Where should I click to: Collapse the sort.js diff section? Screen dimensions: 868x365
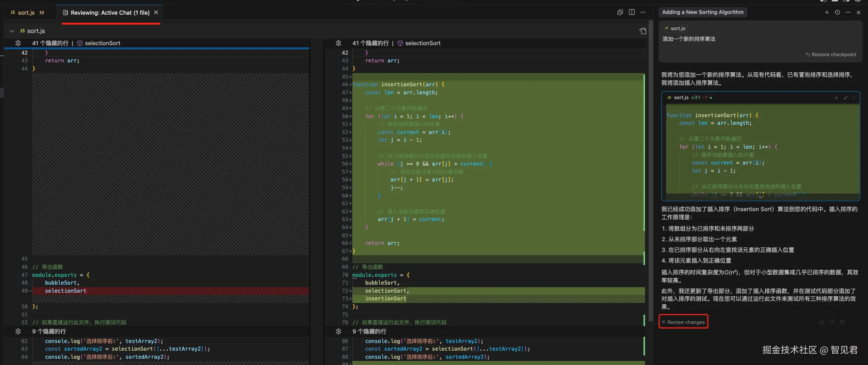(x=12, y=31)
